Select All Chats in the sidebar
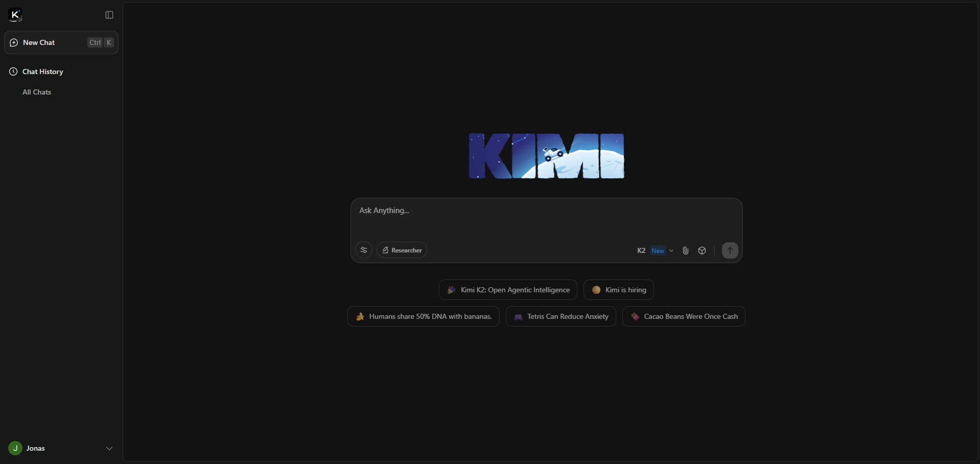The height and width of the screenshot is (464, 980). point(36,92)
